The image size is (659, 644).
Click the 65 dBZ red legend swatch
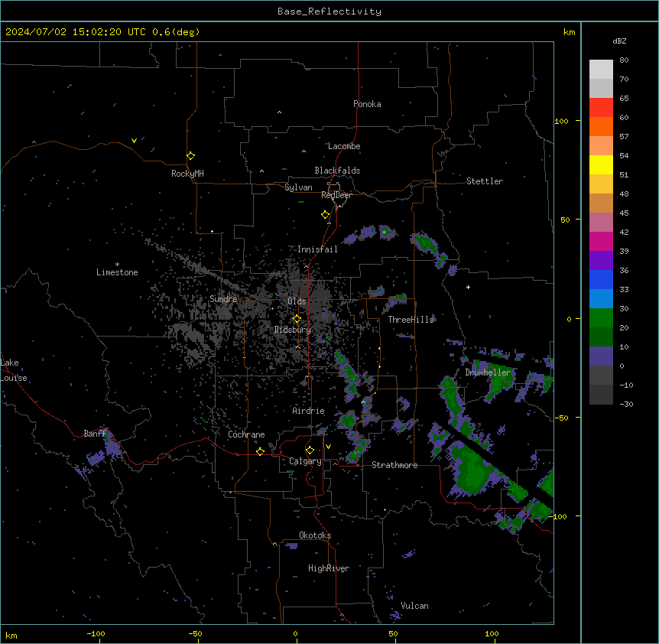point(601,108)
